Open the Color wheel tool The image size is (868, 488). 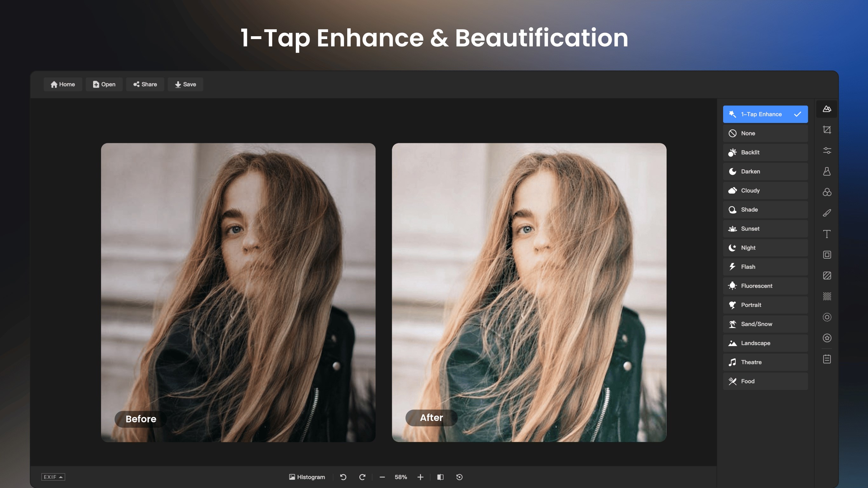[x=827, y=192]
